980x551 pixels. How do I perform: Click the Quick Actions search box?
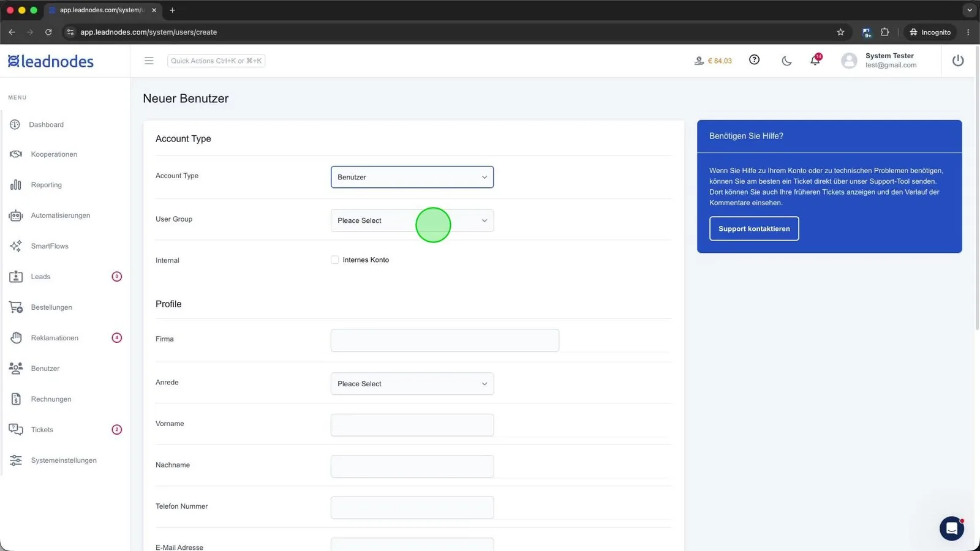pos(216,61)
